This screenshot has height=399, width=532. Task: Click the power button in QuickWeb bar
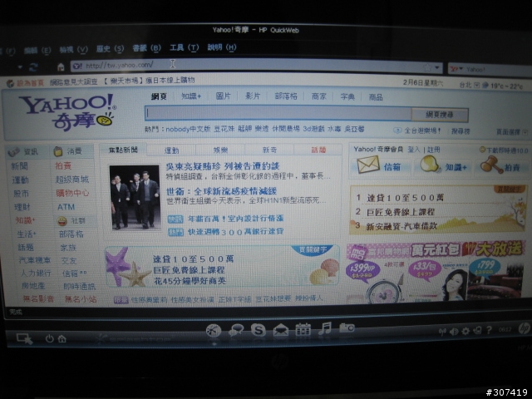[50, 338]
